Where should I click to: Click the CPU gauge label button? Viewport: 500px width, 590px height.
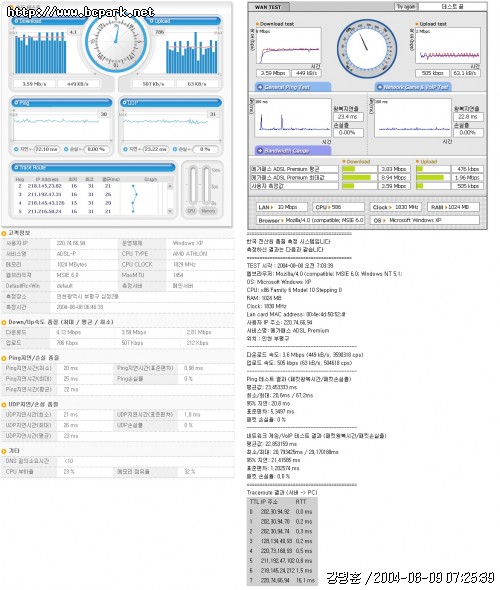(191, 211)
